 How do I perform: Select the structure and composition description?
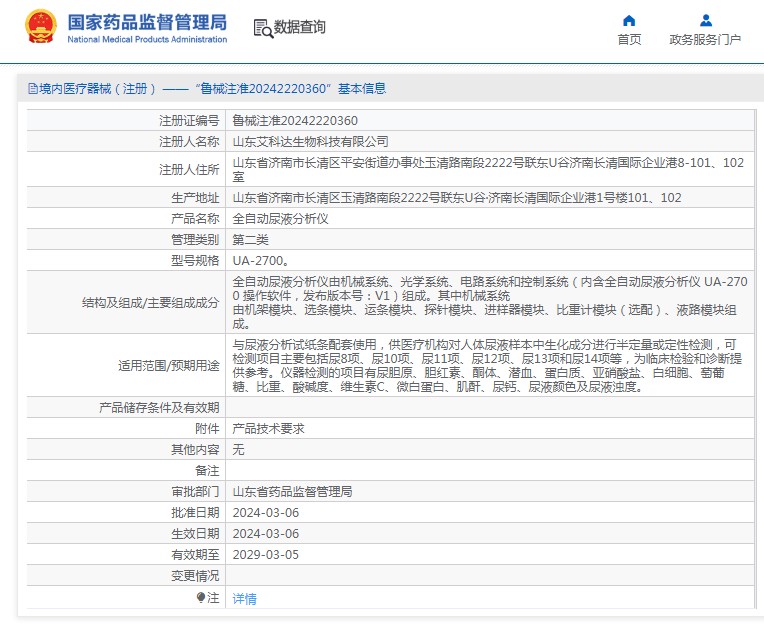tap(490, 302)
